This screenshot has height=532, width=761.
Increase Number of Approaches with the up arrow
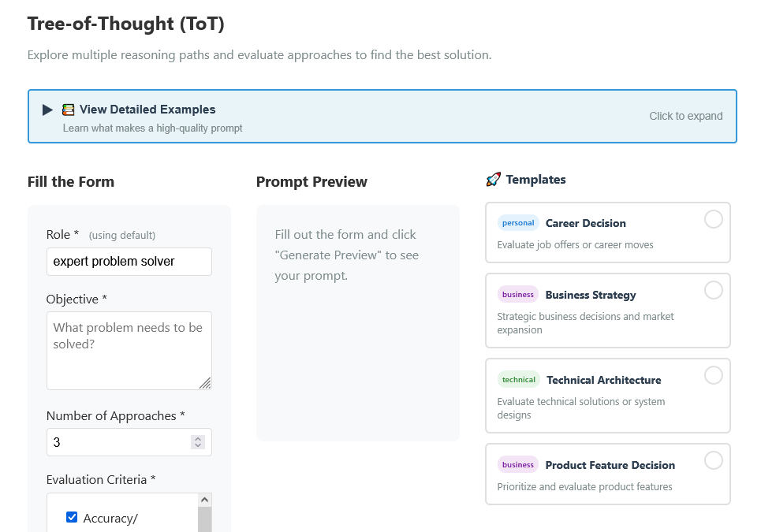[x=197, y=437]
